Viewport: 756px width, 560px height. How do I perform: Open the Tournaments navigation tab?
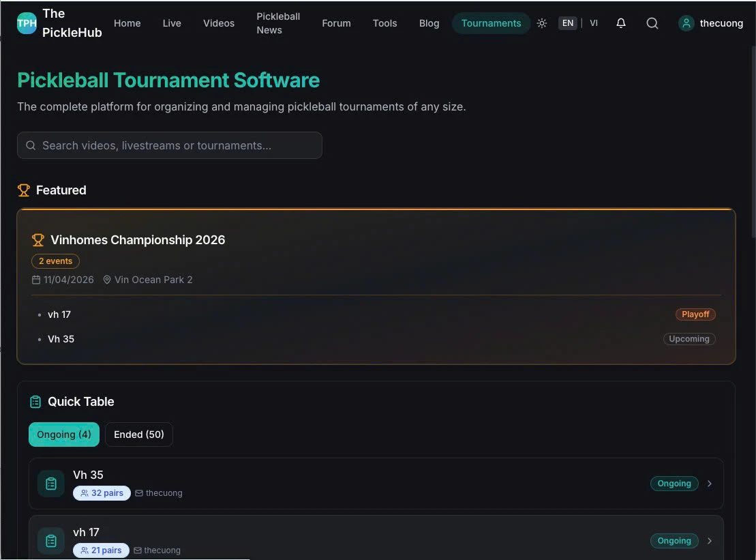pos(491,23)
